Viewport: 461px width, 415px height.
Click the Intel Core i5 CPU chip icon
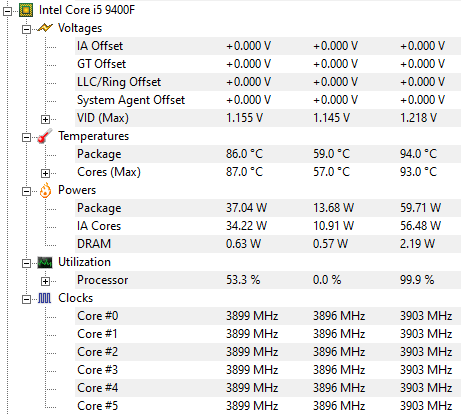[x=26, y=10]
